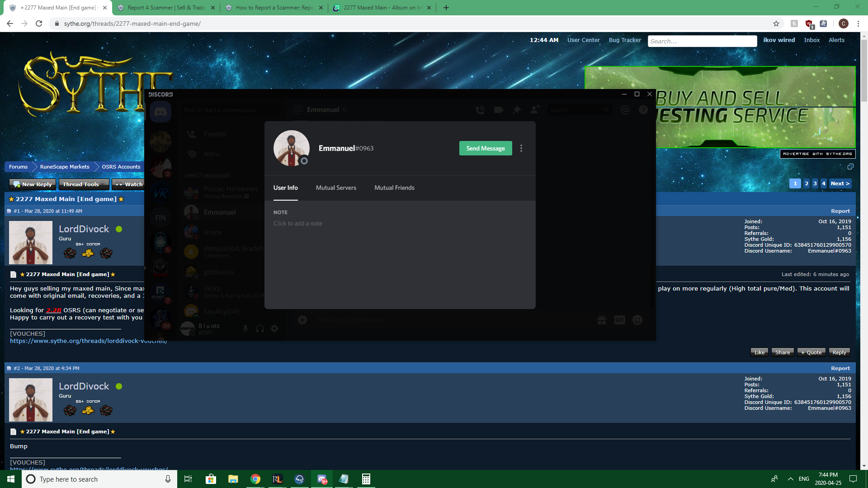868x488 pixels.
Task: Open the Sythe Inbox
Action: coord(811,40)
